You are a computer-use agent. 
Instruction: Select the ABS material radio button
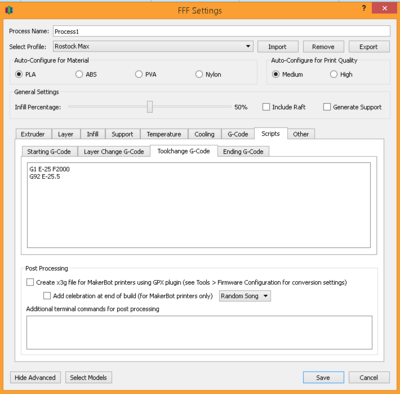tap(79, 74)
